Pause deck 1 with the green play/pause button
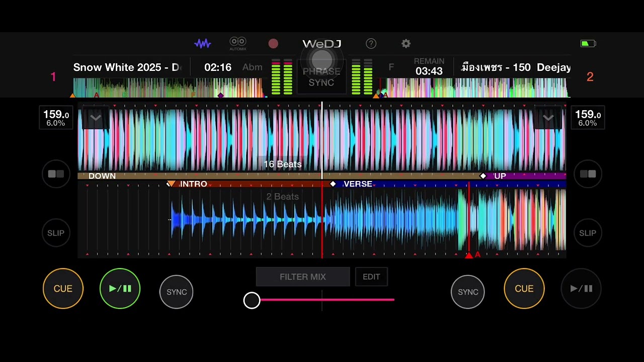 point(120,289)
